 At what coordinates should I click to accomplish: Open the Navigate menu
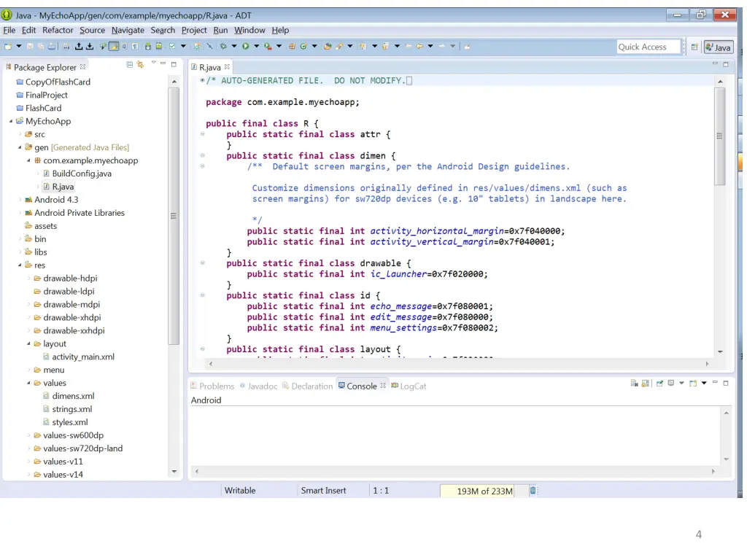point(128,30)
